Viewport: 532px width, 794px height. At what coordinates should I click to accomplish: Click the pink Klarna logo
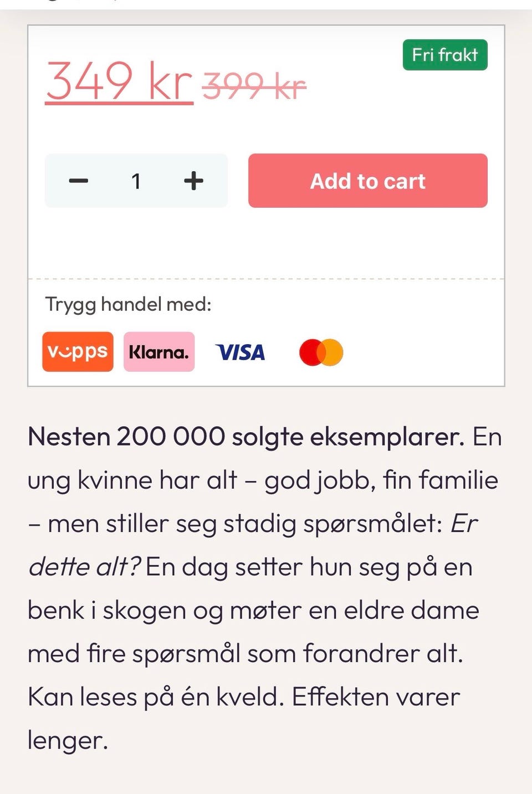[x=159, y=352]
